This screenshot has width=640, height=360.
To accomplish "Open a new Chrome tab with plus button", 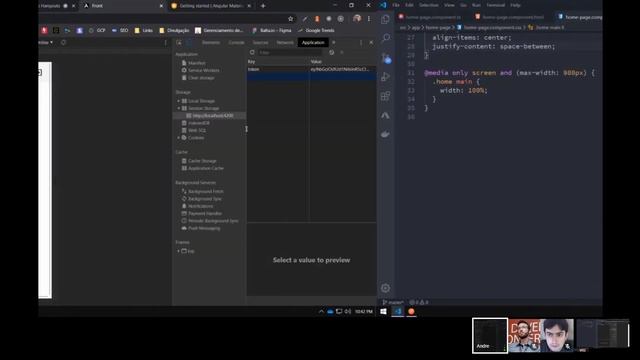I will click(x=263, y=6).
